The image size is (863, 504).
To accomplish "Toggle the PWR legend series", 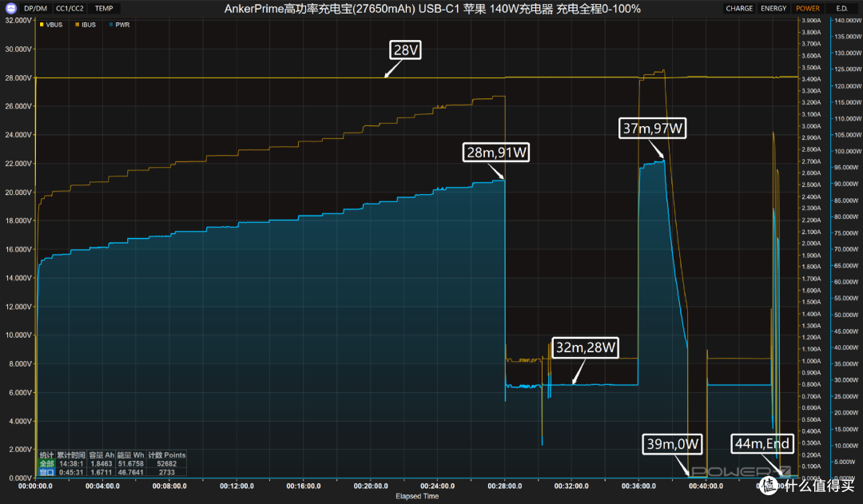I will [119, 25].
